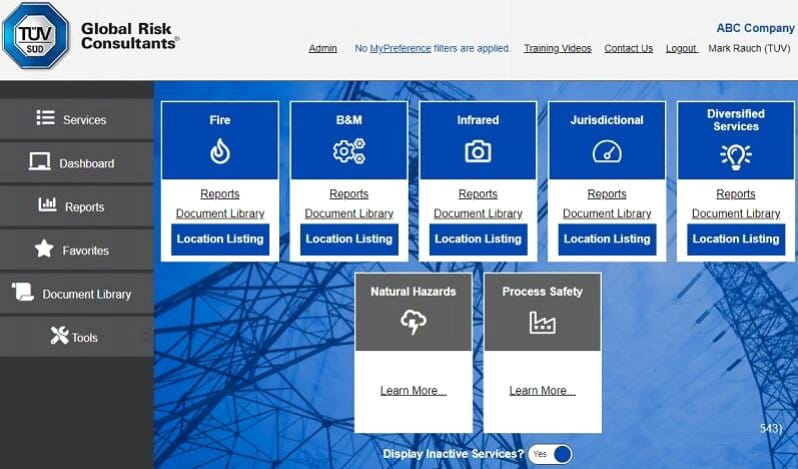798x469 pixels.
Task: Click the Diversified Services lightbulb icon
Action: click(736, 157)
